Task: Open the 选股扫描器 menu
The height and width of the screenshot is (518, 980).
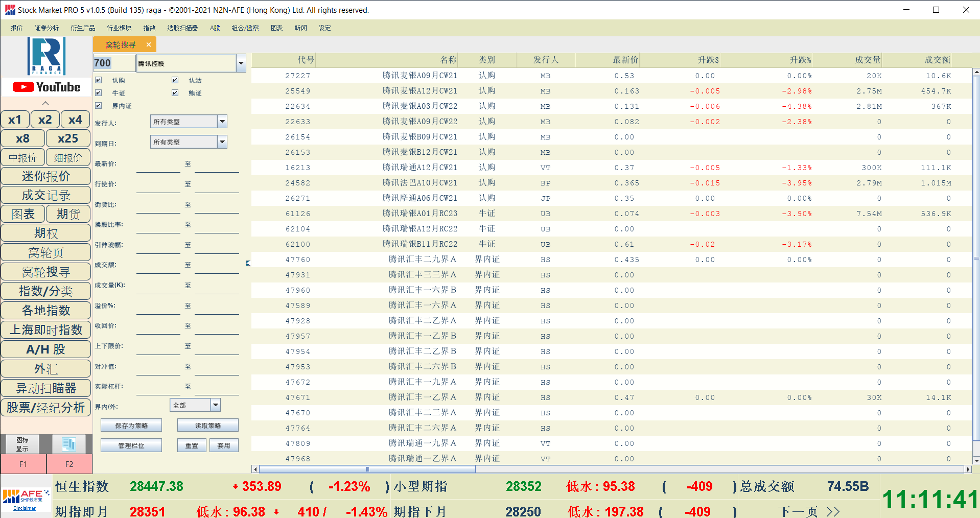Action: pos(182,28)
